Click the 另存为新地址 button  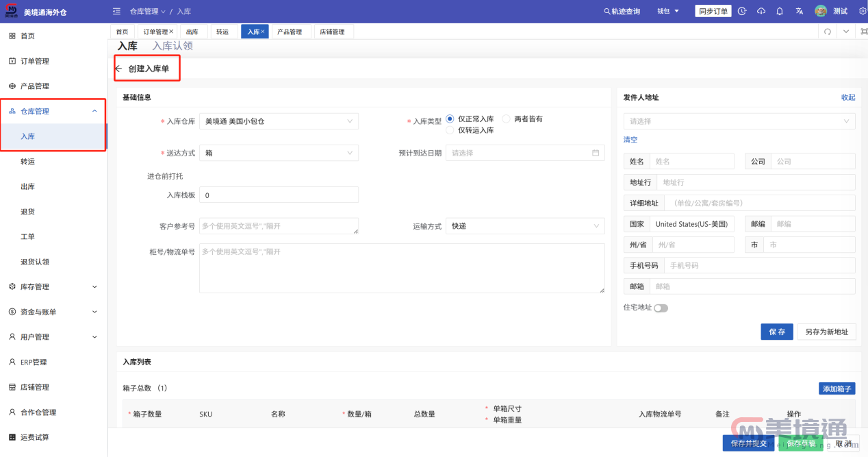tap(826, 332)
